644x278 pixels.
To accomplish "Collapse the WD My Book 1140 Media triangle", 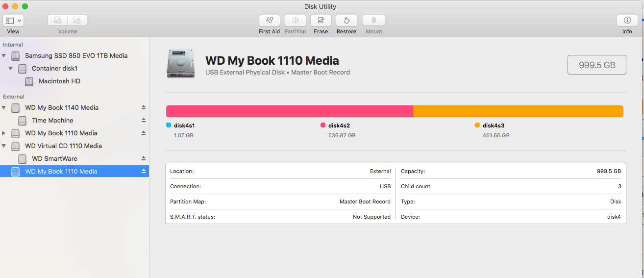I will pyautogui.click(x=4, y=108).
